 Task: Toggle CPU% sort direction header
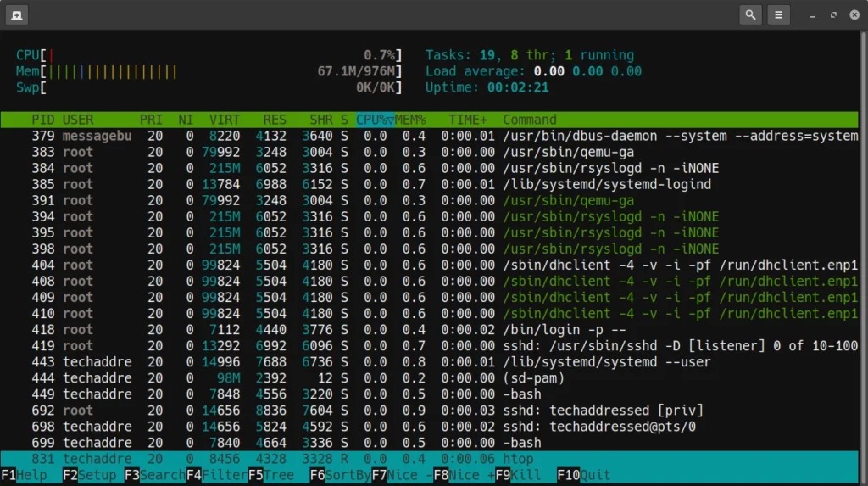point(375,120)
